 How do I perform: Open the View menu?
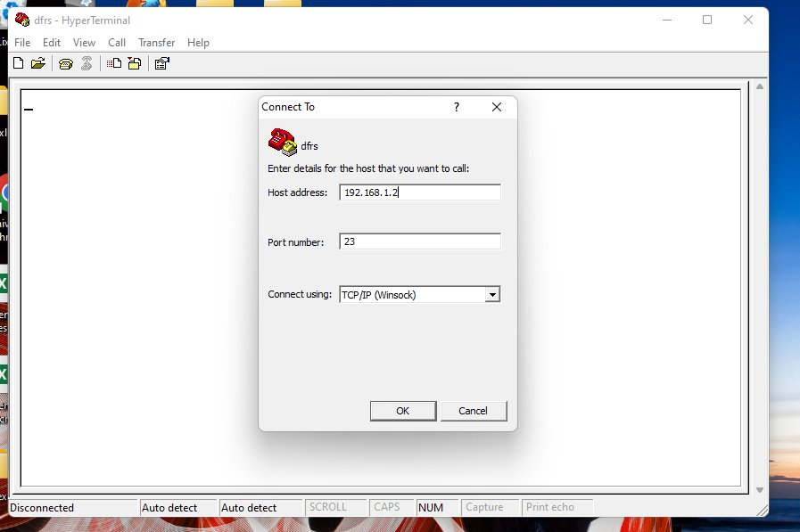click(84, 43)
